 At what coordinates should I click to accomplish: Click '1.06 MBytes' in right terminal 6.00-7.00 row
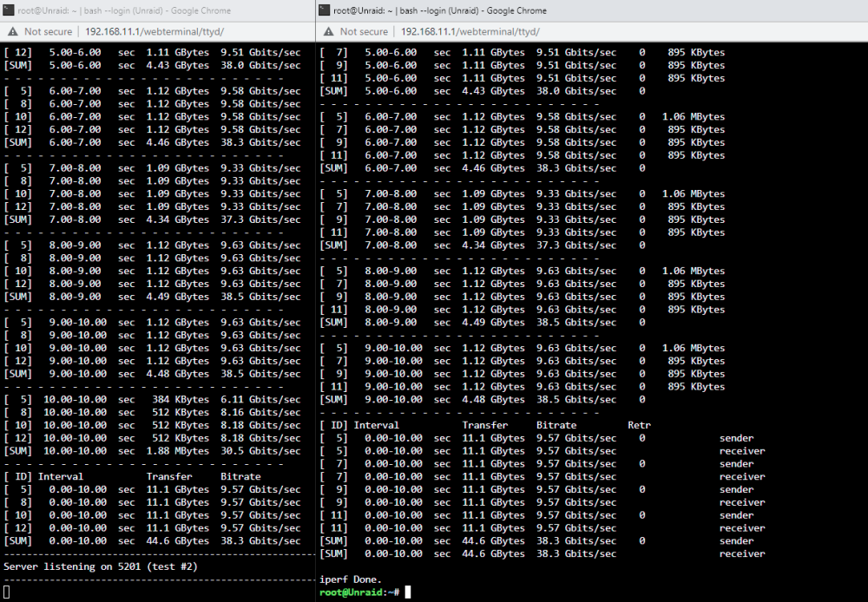(694, 117)
